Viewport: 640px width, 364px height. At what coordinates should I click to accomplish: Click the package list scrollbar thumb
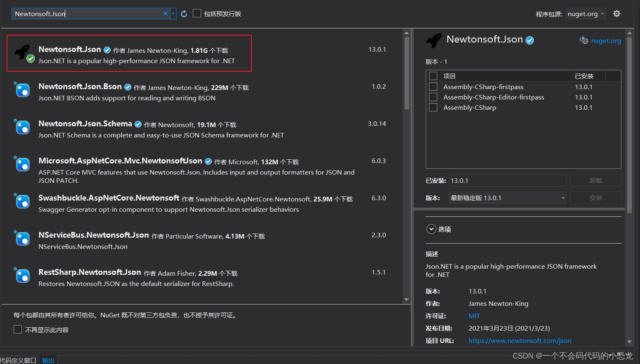(x=407, y=73)
